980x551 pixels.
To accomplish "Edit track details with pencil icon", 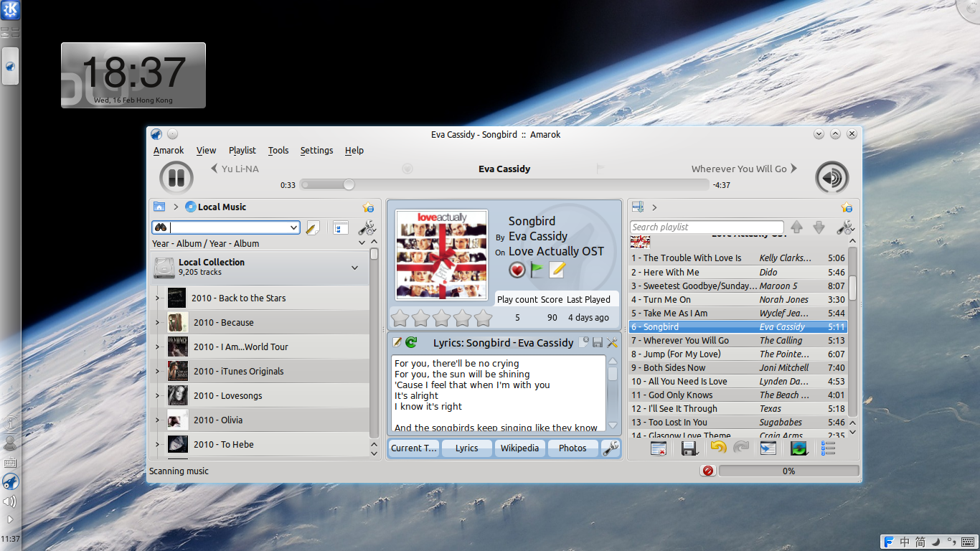I will tap(557, 270).
